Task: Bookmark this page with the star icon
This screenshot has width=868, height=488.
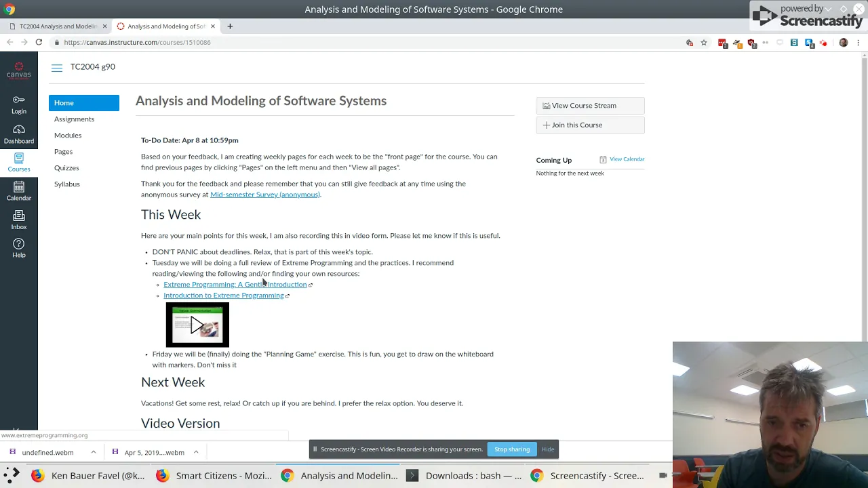Action: point(704,43)
